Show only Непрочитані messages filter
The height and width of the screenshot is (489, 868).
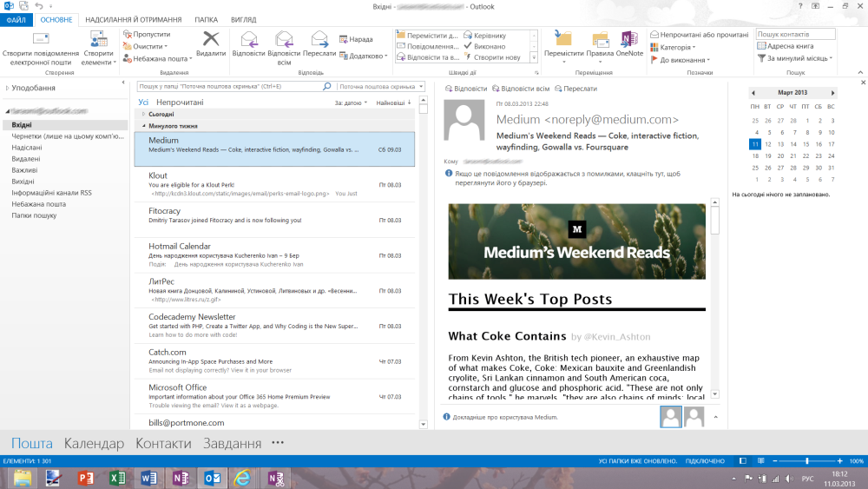click(180, 102)
